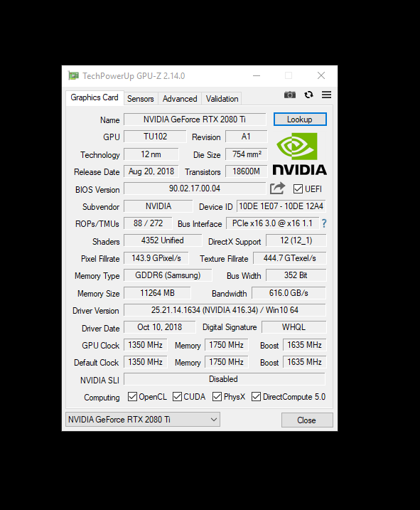Screen dimensions: 420x510
Task: Take a screenshot with the camera icon
Action: coord(290,95)
